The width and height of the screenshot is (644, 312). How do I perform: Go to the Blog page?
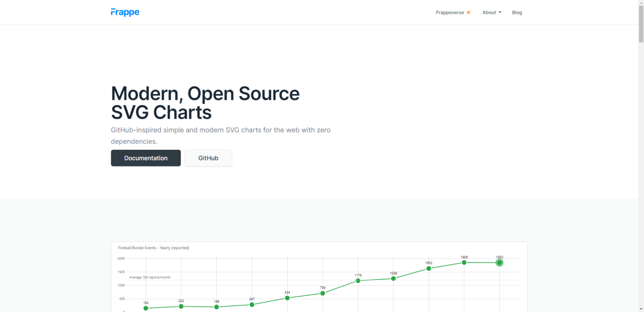point(517,12)
